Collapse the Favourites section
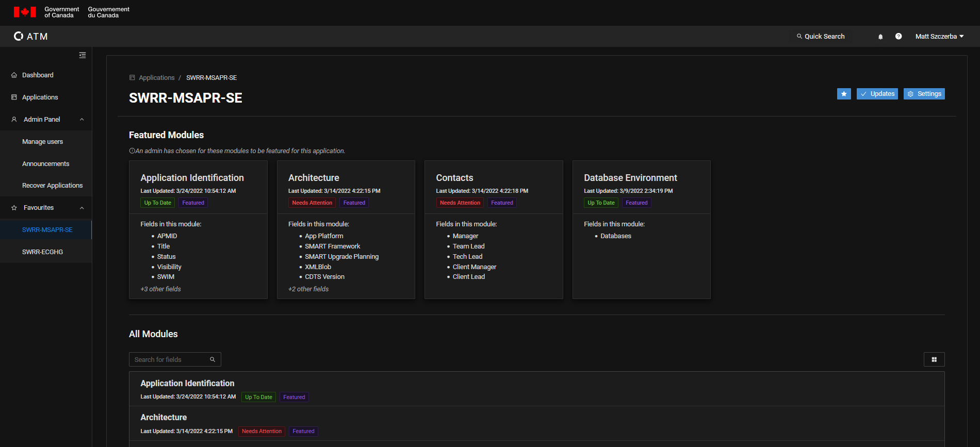 81,208
